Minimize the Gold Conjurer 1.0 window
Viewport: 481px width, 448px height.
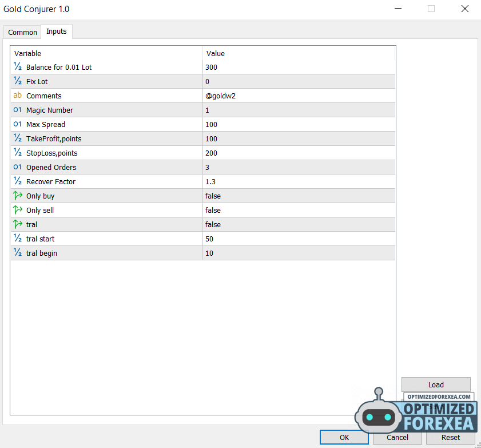point(398,9)
